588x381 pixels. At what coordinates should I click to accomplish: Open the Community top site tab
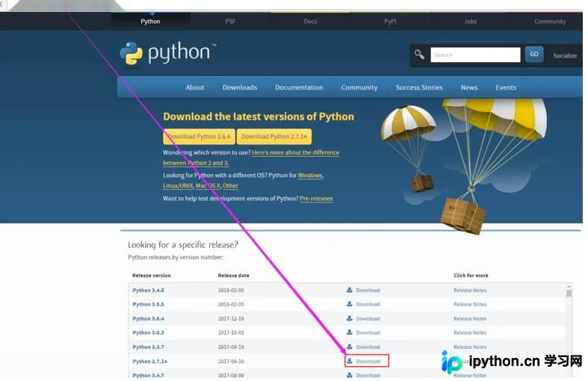click(x=550, y=22)
